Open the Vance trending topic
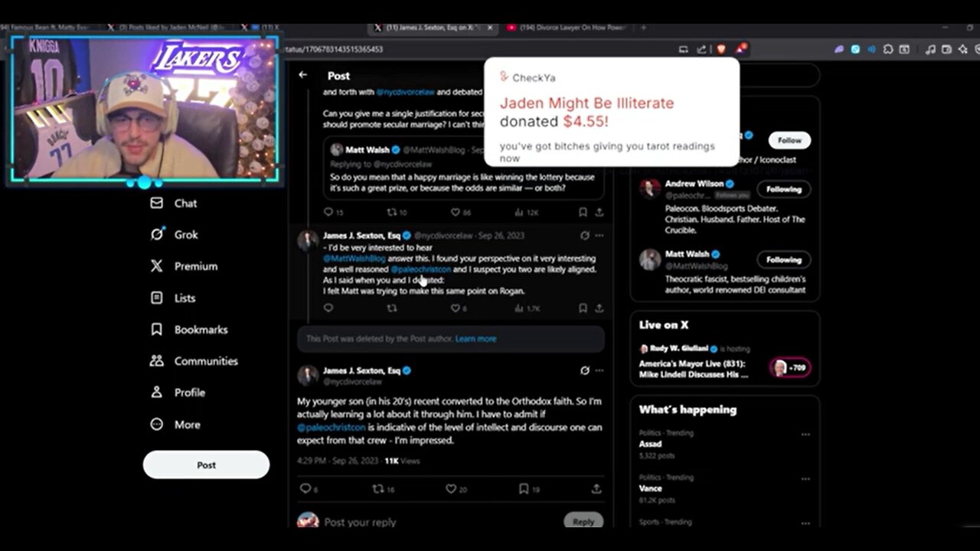The height and width of the screenshot is (551, 980). click(x=651, y=488)
